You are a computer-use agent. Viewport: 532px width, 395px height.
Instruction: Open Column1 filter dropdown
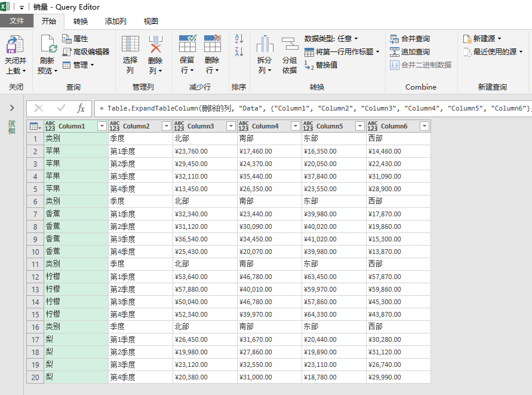tap(102, 126)
